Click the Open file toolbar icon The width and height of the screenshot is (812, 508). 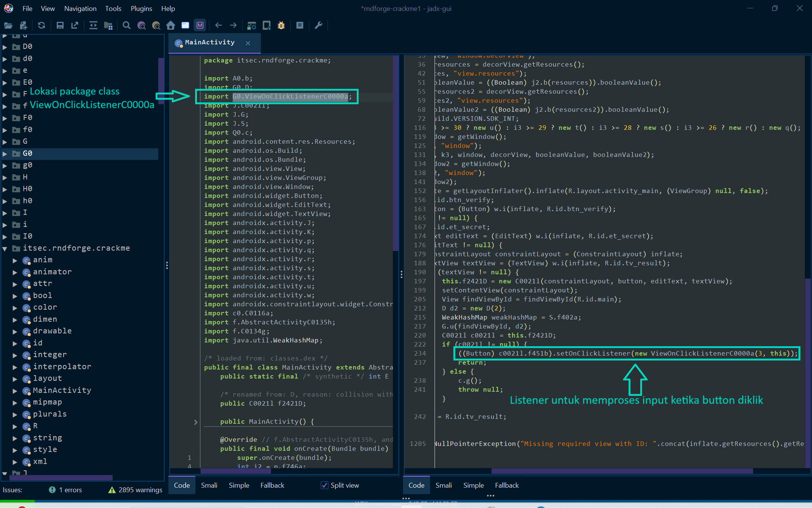tap(8, 25)
